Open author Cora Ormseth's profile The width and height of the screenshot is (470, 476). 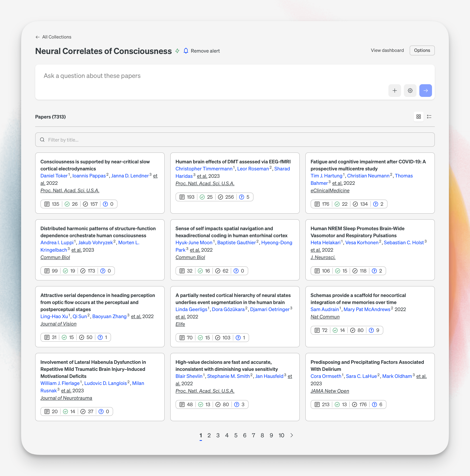326,376
